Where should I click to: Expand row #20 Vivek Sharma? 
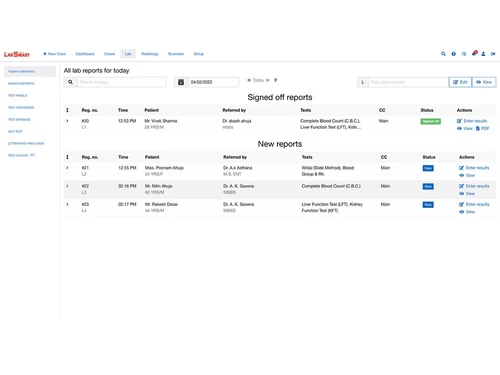click(67, 121)
